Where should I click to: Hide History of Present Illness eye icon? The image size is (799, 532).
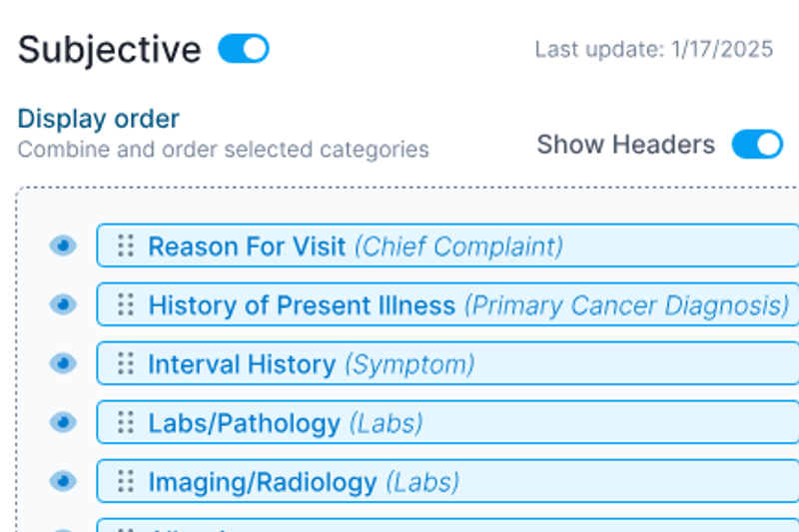coord(63,304)
